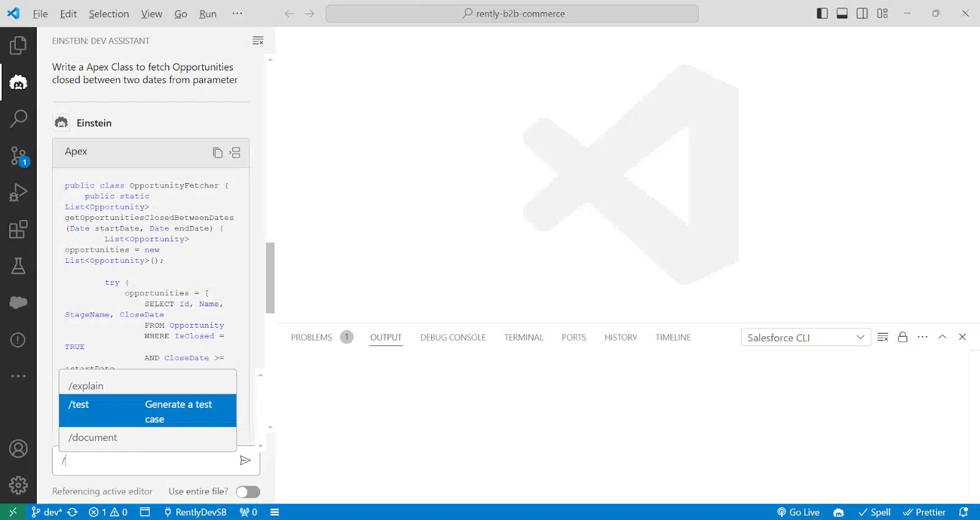980x520 pixels.
Task: Switch to the Output tab
Action: (x=386, y=337)
